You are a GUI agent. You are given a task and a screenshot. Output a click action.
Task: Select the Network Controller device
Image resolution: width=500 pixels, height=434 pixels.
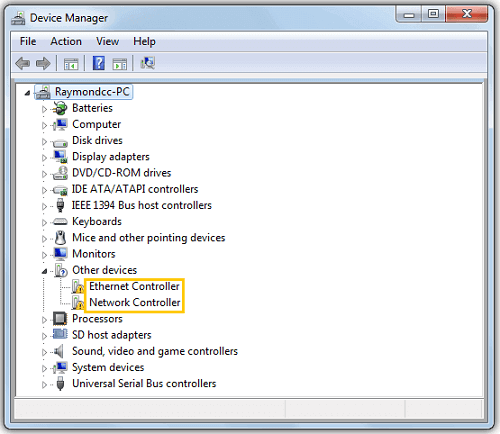pos(135,302)
